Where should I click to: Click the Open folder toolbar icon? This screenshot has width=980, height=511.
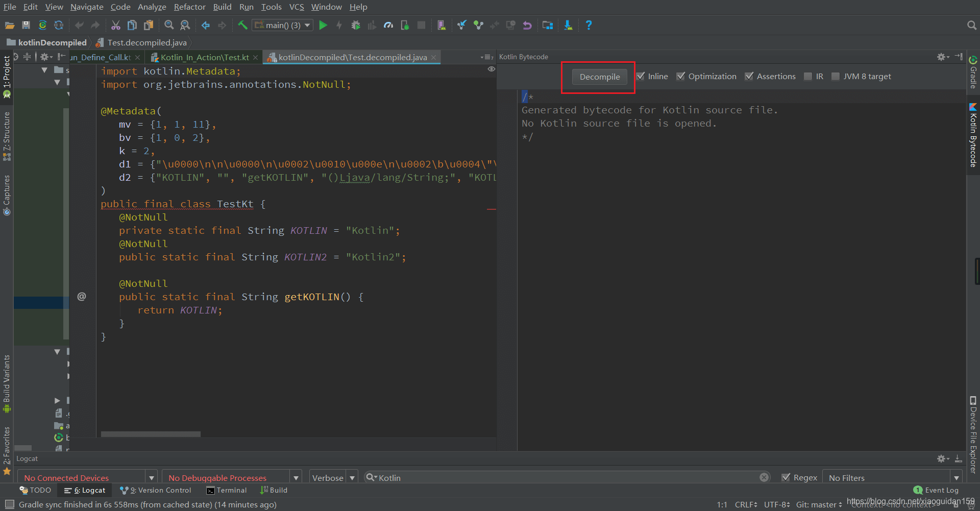9,25
